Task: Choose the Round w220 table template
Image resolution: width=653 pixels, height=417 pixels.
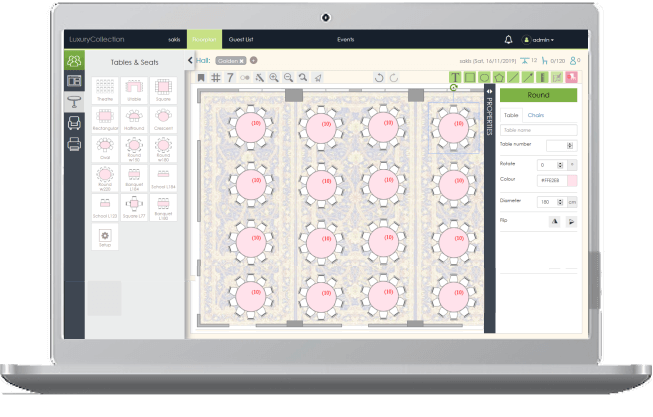Action: pos(105,178)
